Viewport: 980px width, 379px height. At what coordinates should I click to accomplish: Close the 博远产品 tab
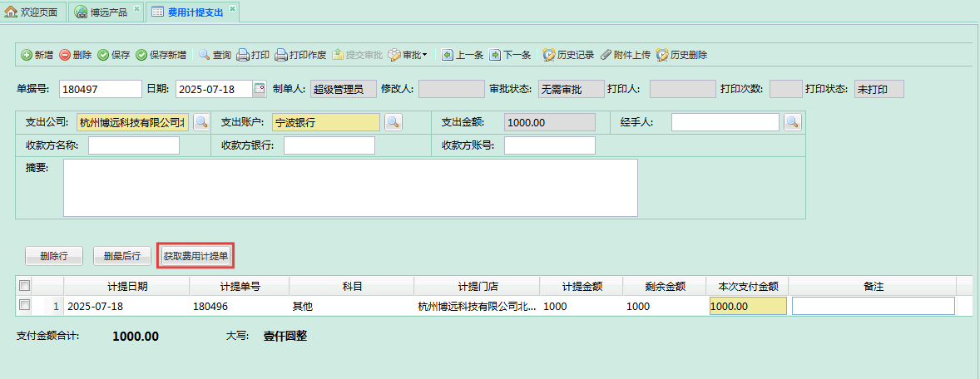(x=137, y=8)
